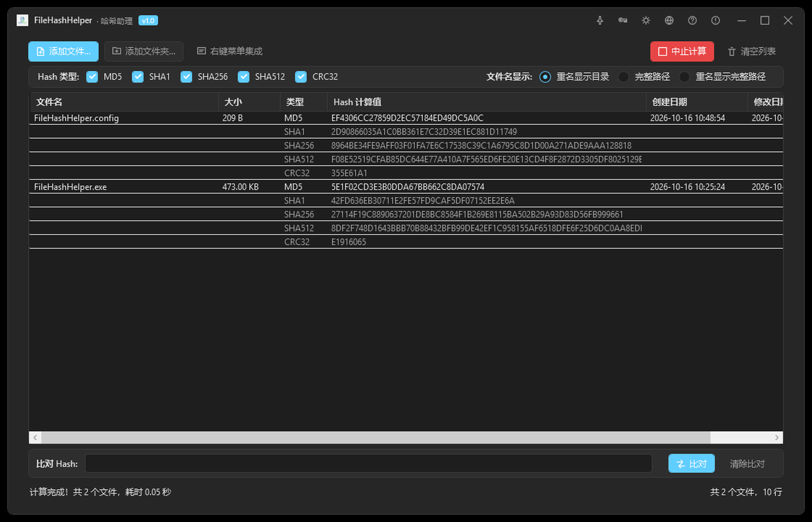Open 右键菜单集成 option
Screen dimensions: 812x522
230,51
